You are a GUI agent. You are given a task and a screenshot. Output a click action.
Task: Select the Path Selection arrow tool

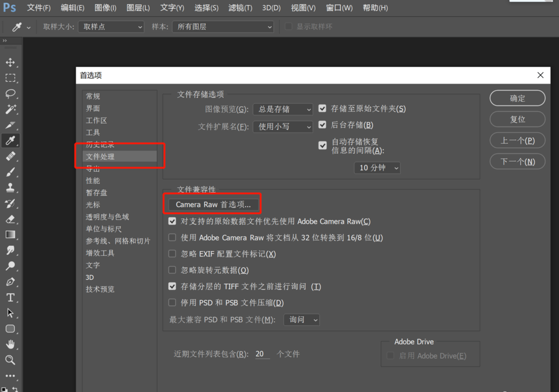coord(10,313)
